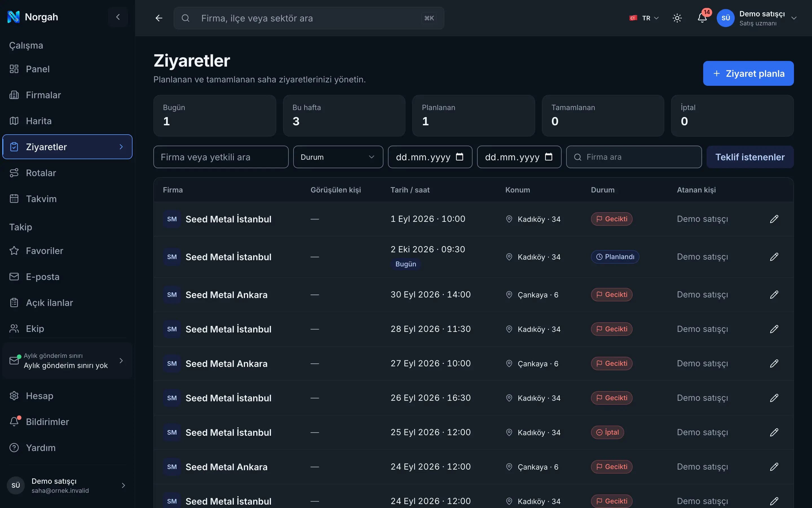Open Açık ilanlar in the sidebar
This screenshot has width=812, height=508.
click(67, 303)
